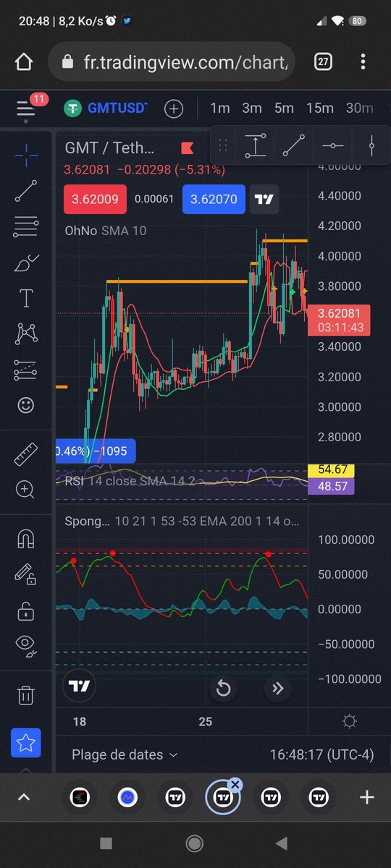Go to the browser home page
Viewport: 391px width, 868px height.
(24, 62)
